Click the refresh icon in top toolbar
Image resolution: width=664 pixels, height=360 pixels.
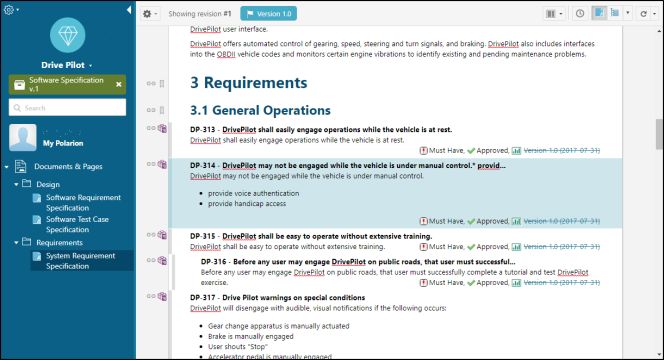click(643, 14)
